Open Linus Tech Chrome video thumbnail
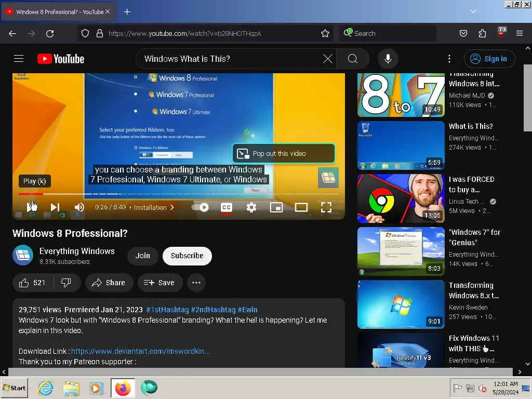The image size is (532, 399). (x=401, y=198)
